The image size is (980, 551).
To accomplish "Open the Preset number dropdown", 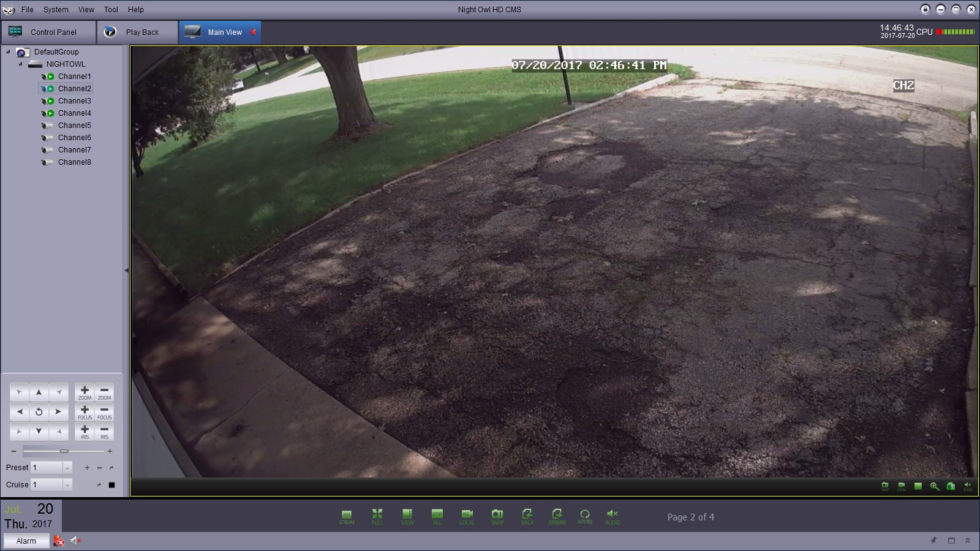I will [67, 468].
